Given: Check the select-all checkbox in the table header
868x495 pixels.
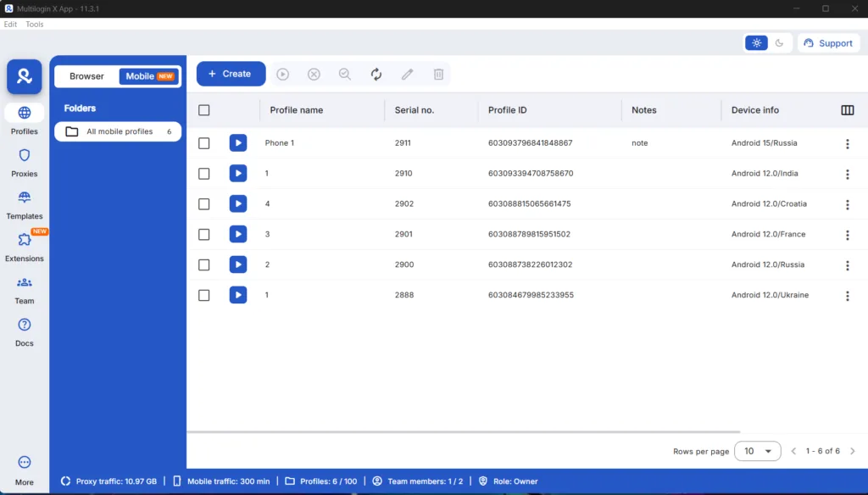Looking at the screenshot, I should click(x=203, y=110).
